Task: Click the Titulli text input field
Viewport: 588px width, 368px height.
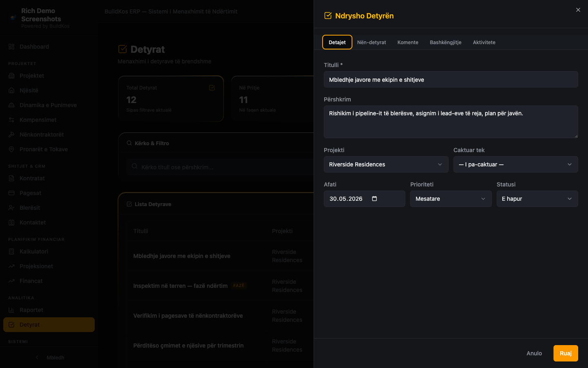Action: 451,79
